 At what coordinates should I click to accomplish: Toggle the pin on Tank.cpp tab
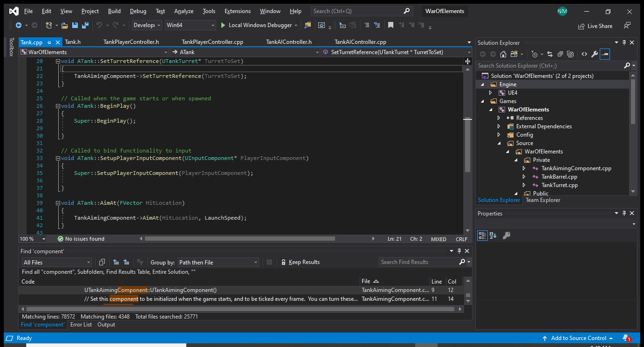click(x=49, y=42)
